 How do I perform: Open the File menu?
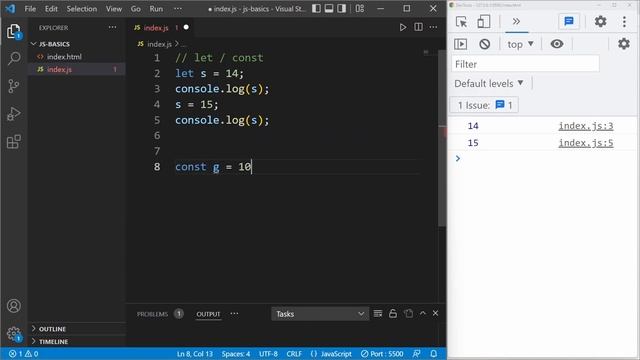[30, 9]
